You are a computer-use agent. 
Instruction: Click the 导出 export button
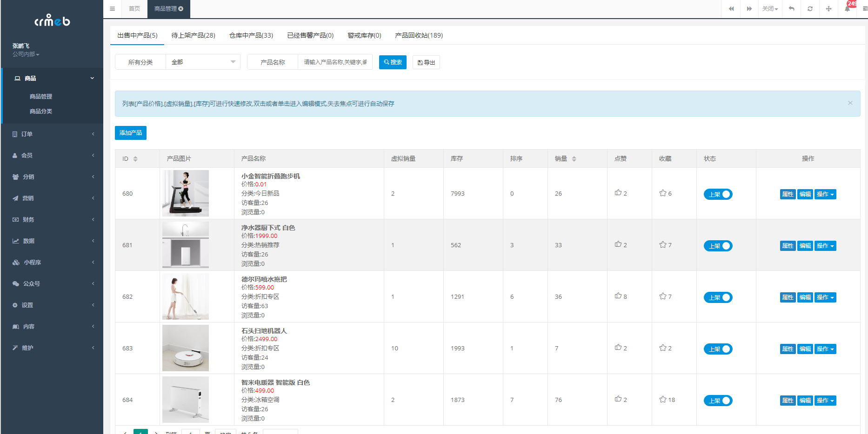pyautogui.click(x=426, y=62)
